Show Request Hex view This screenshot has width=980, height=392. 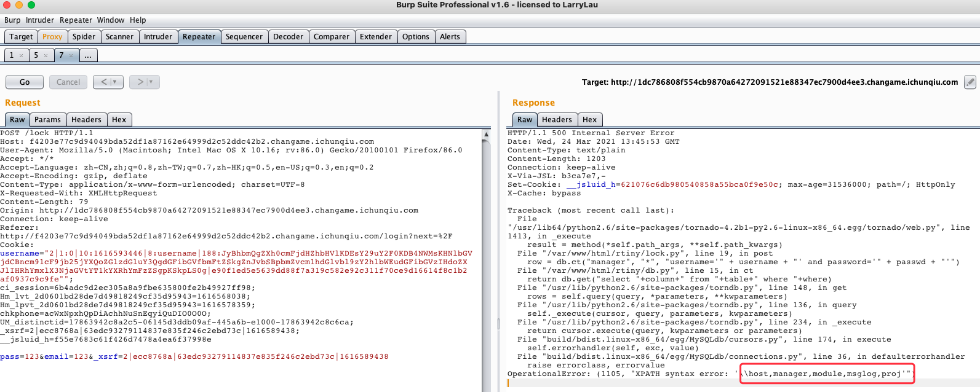click(119, 120)
